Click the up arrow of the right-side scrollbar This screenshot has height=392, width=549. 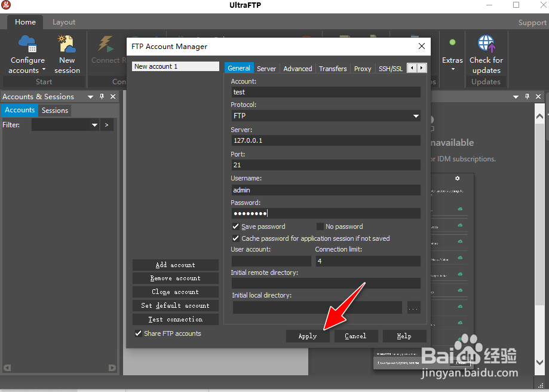tap(539, 116)
